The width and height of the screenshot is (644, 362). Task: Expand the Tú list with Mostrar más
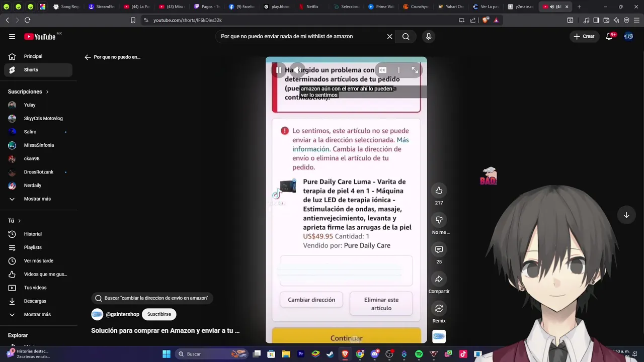click(38, 314)
